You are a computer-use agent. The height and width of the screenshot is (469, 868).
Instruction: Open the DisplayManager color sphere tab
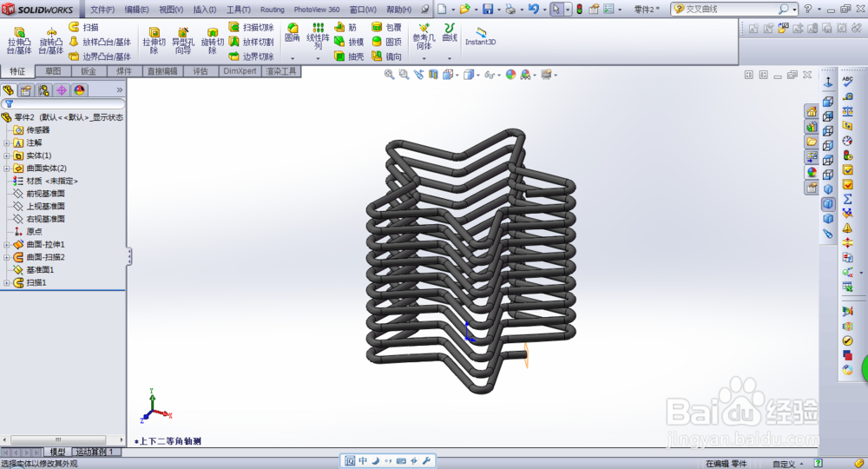79,90
